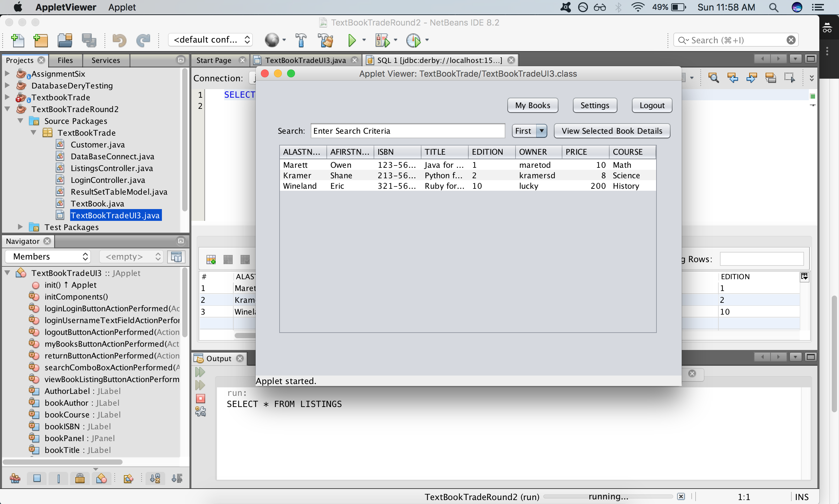Click the Profile Project icon
Viewport: 839px width, 504px height.
click(413, 40)
